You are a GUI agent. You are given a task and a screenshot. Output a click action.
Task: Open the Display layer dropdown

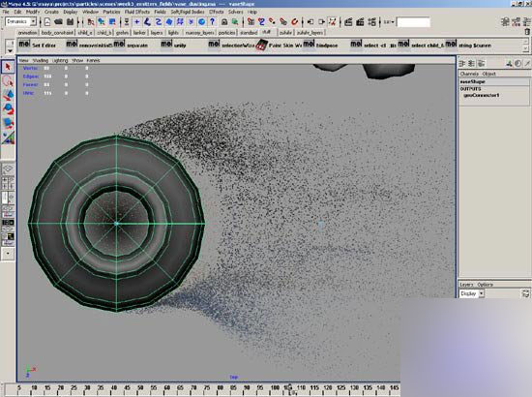pyautogui.click(x=472, y=293)
